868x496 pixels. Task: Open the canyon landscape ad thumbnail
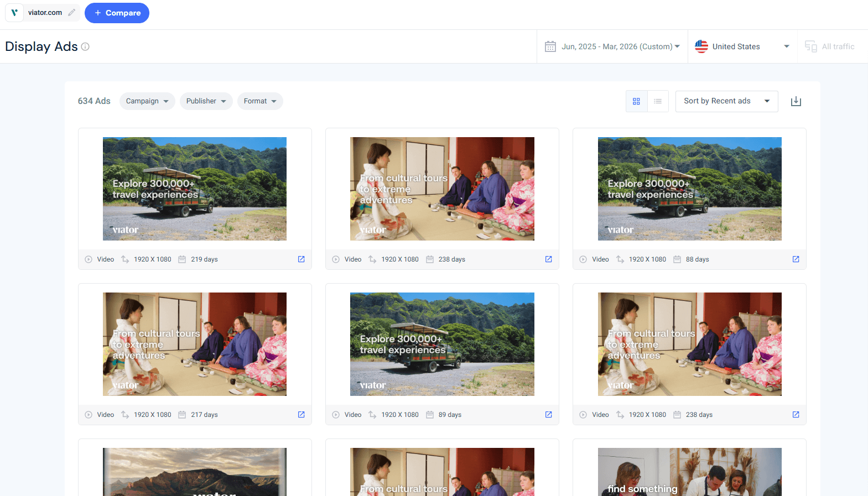tap(195, 472)
